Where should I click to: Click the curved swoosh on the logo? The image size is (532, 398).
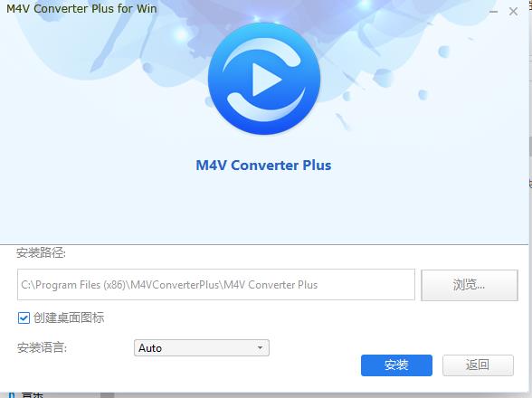(266, 107)
